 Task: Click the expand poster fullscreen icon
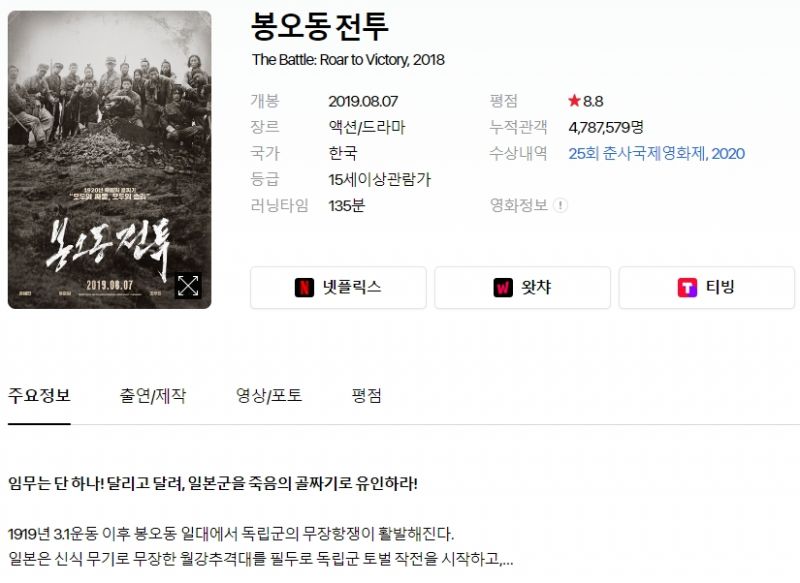(x=188, y=286)
